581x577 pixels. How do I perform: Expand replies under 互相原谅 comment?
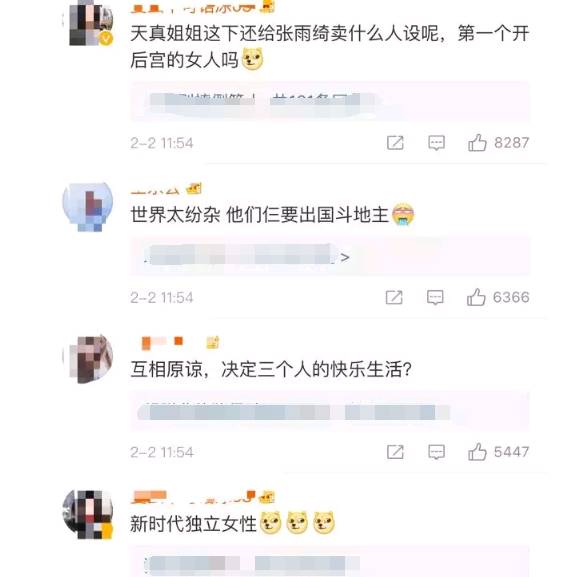(330, 411)
